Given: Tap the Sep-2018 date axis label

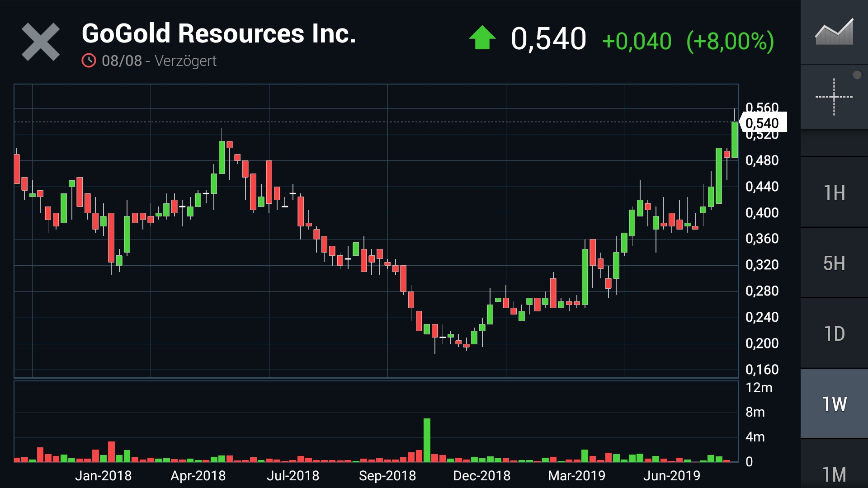Looking at the screenshot, I should [387, 475].
